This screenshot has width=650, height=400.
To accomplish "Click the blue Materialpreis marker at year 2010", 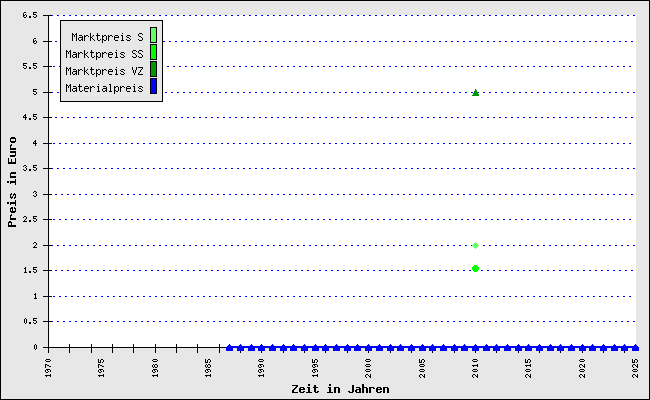I will pos(475,348).
